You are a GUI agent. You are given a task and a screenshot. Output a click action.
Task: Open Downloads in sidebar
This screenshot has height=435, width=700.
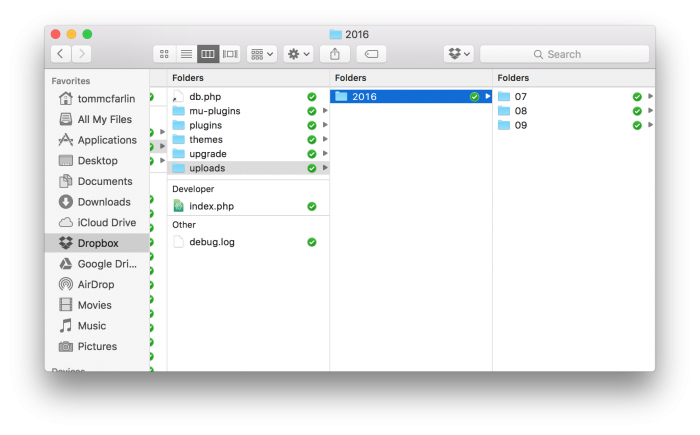point(97,202)
